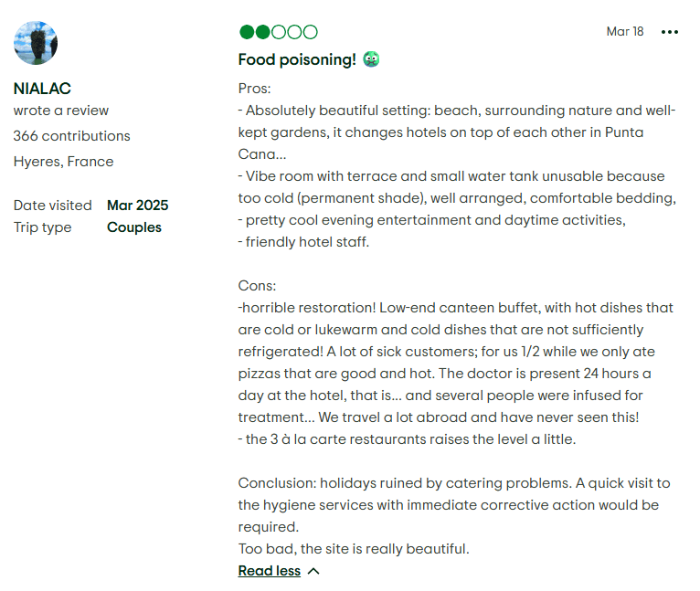Click the Mar 18 review date
Screen dimensions: 700x591
(625, 31)
